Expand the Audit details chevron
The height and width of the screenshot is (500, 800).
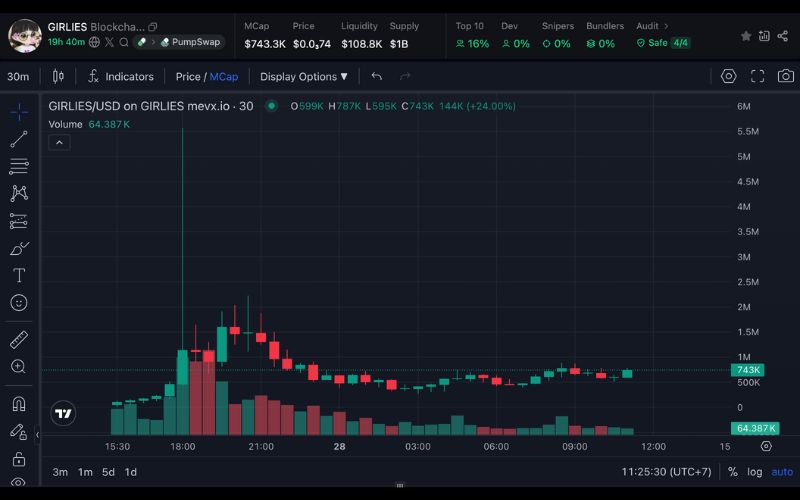tap(666, 26)
